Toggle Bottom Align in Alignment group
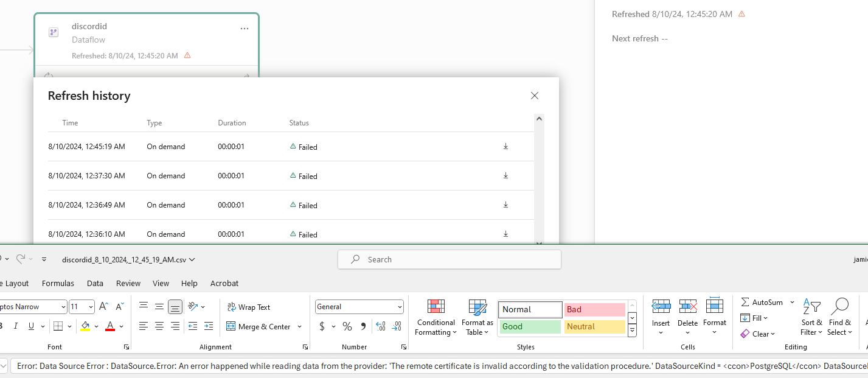This screenshot has width=868, height=378. tap(175, 307)
